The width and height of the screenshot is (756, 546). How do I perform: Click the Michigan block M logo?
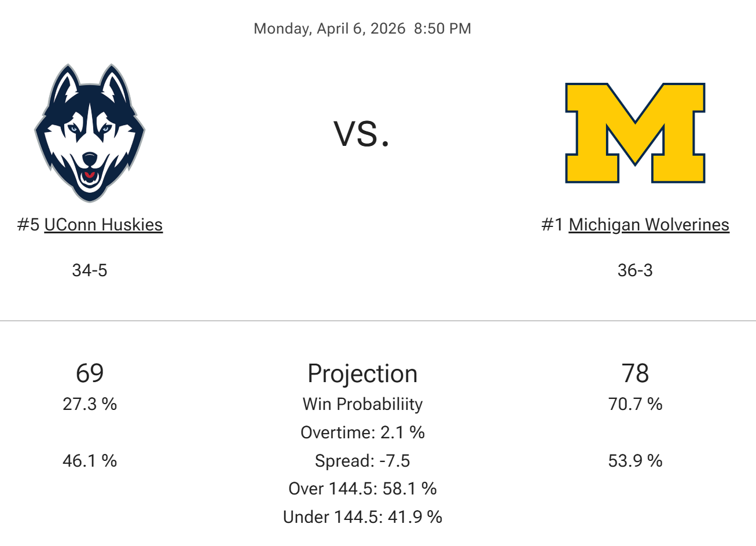(x=635, y=133)
